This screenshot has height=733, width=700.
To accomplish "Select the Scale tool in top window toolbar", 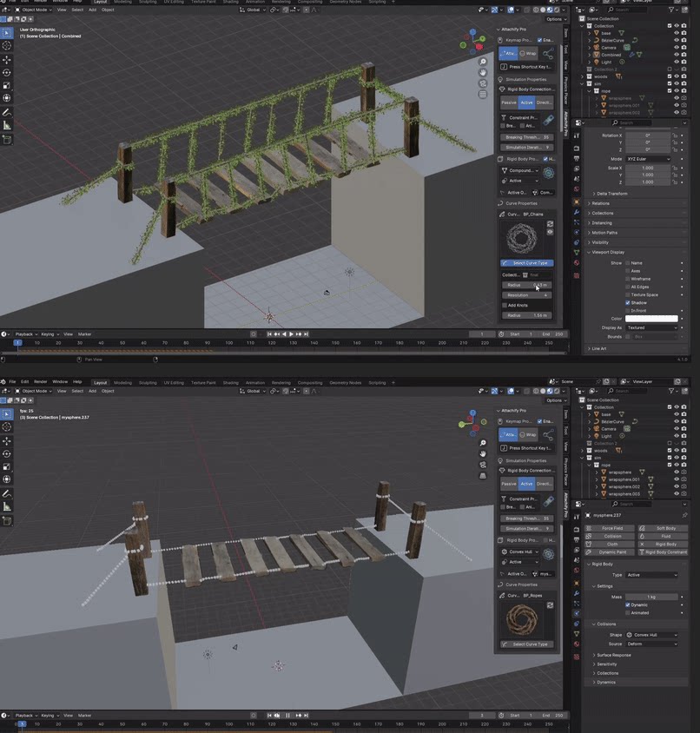I will [x=7, y=85].
